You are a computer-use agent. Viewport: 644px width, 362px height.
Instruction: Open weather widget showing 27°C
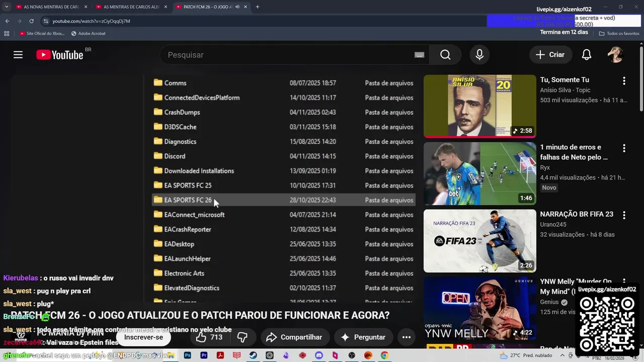point(526,355)
